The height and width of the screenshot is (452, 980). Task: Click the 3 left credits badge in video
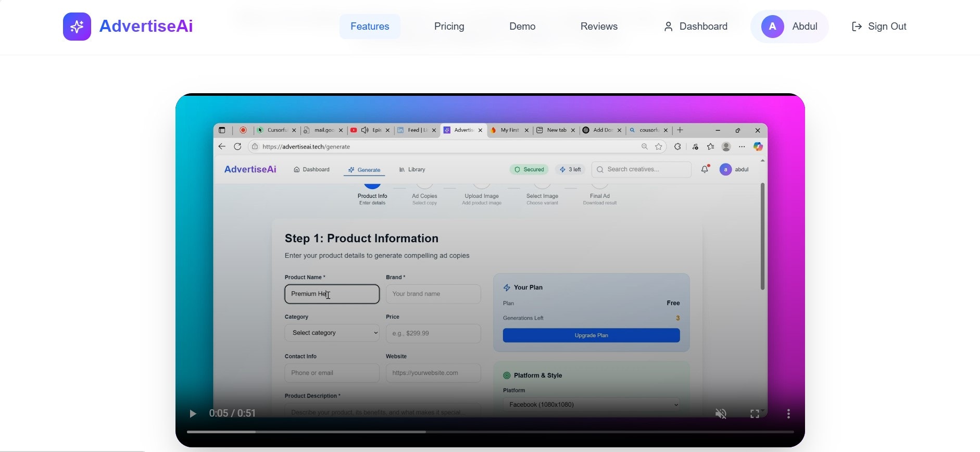(570, 170)
